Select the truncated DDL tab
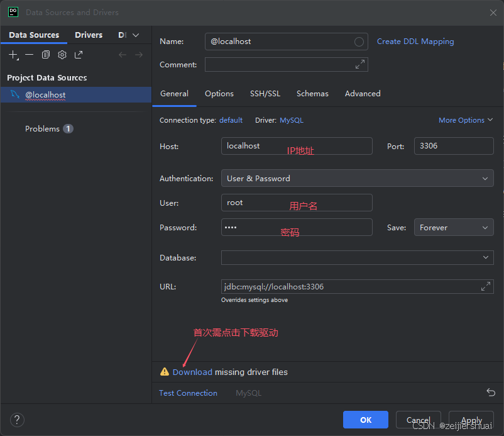Viewport: 504px width, 436px height. [x=123, y=35]
